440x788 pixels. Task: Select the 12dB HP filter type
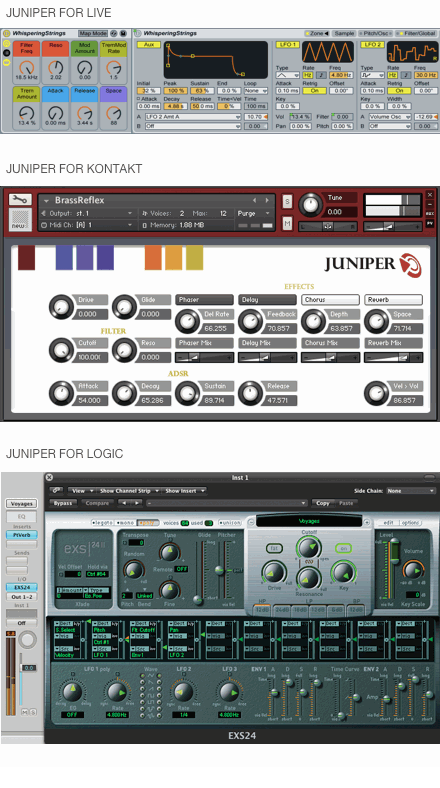(x=262, y=609)
